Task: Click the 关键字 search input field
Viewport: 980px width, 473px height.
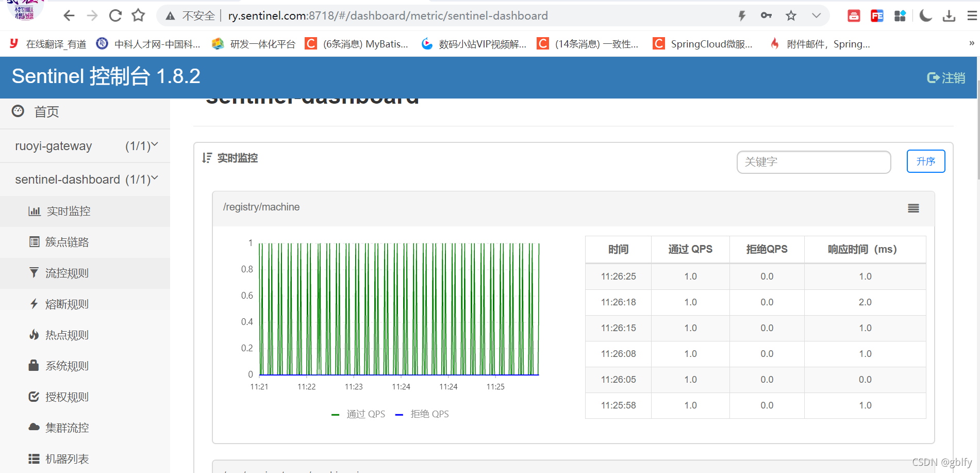Action: 813,162
